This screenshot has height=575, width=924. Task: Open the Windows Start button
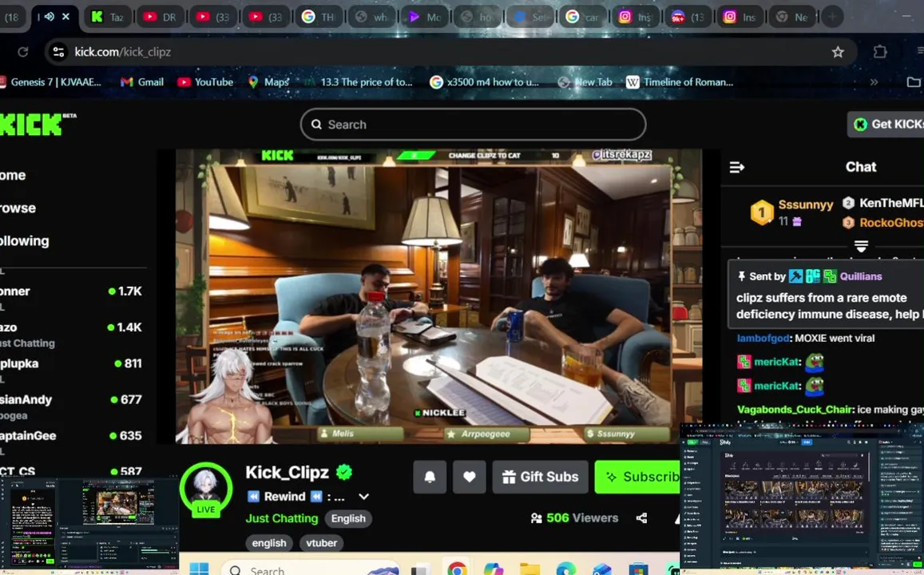[x=199, y=569]
